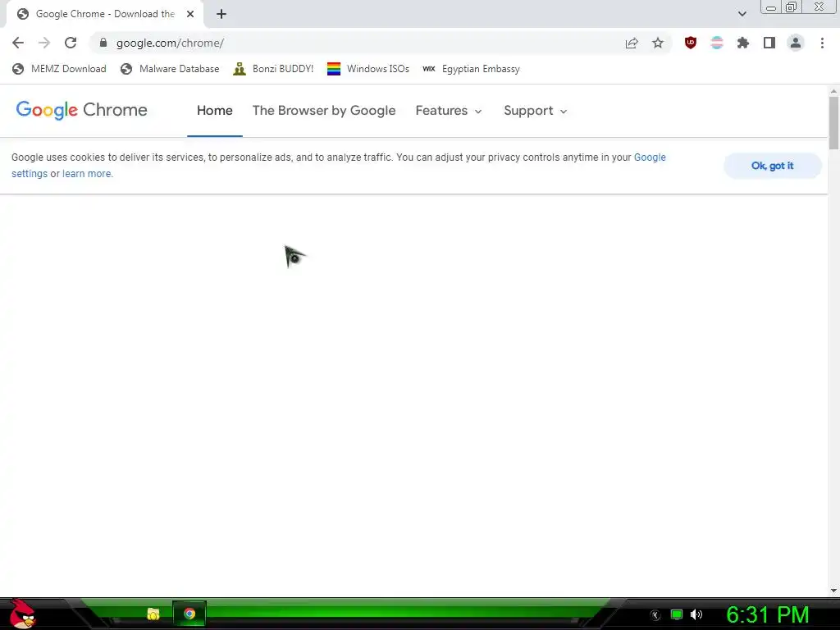This screenshot has height=630, width=840.
Task: Accept cookies with Ok, got it
Action: pos(772,166)
